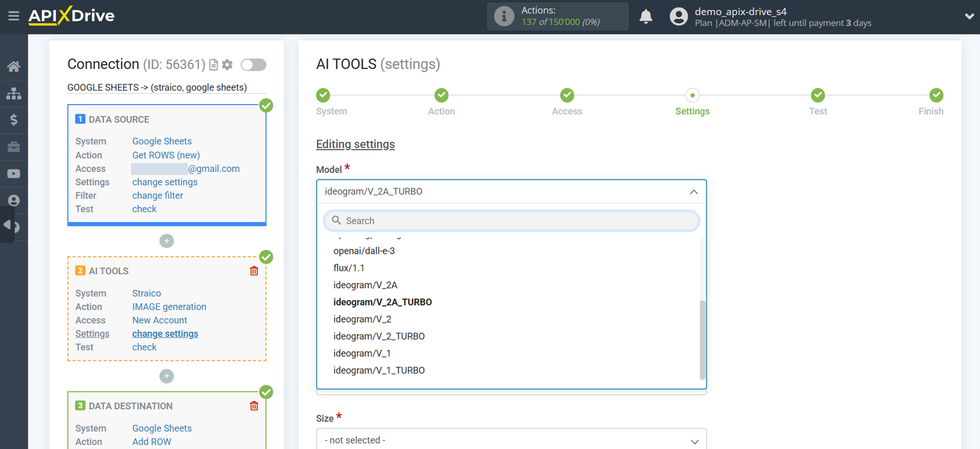Click the notifications bell icon
This screenshot has width=980, height=449.
tap(645, 16)
